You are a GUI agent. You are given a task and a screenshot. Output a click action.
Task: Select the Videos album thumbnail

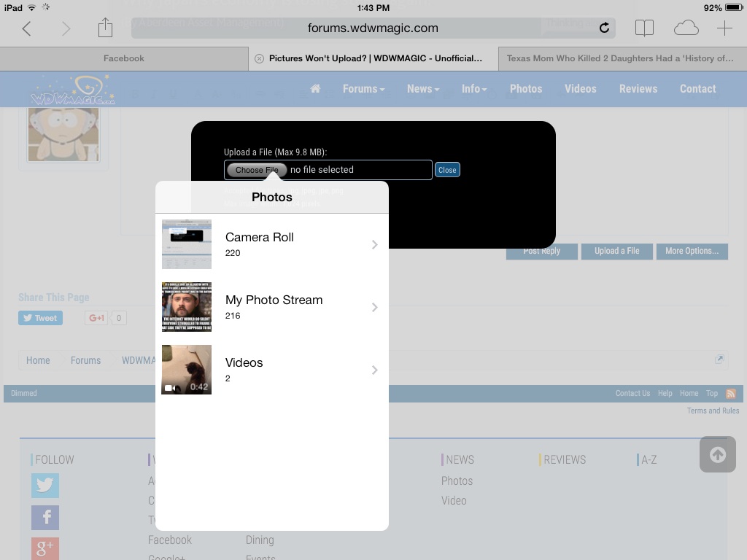pos(186,370)
